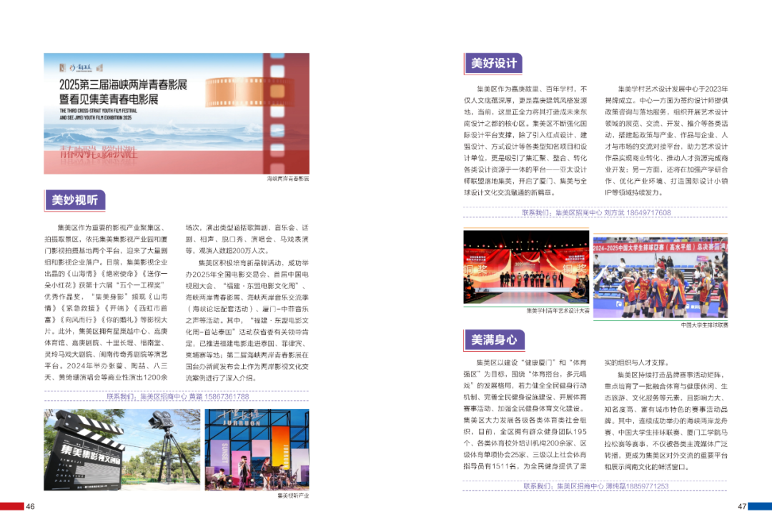772x532 pixels.
Task: Open the 2025 youth film festival banner image
Action: pos(177,113)
